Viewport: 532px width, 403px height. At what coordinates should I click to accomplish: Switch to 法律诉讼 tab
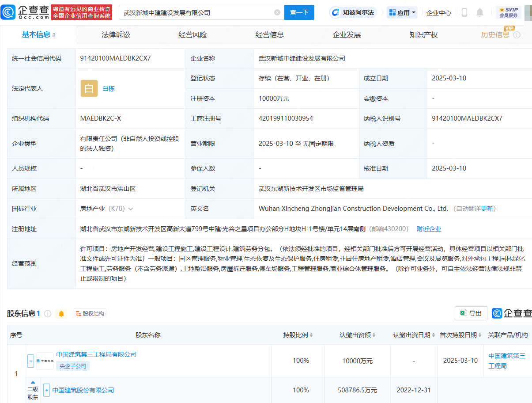[116, 34]
